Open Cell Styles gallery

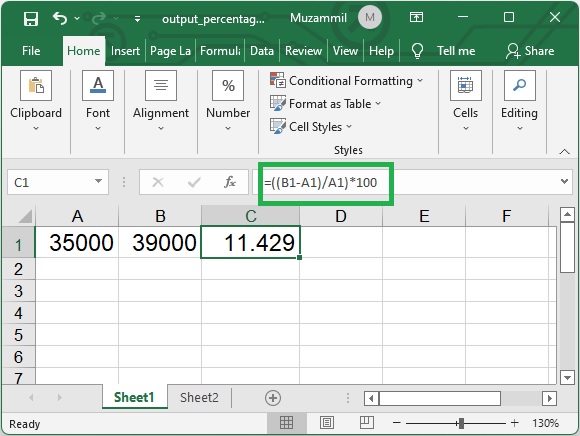[x=311, y=126]
